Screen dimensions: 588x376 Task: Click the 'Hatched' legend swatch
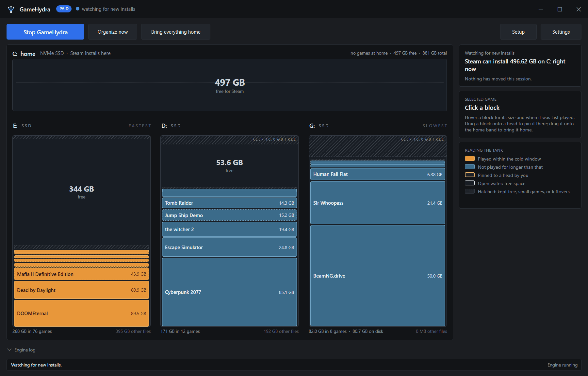pyautogui.click(x=470, y=191)
